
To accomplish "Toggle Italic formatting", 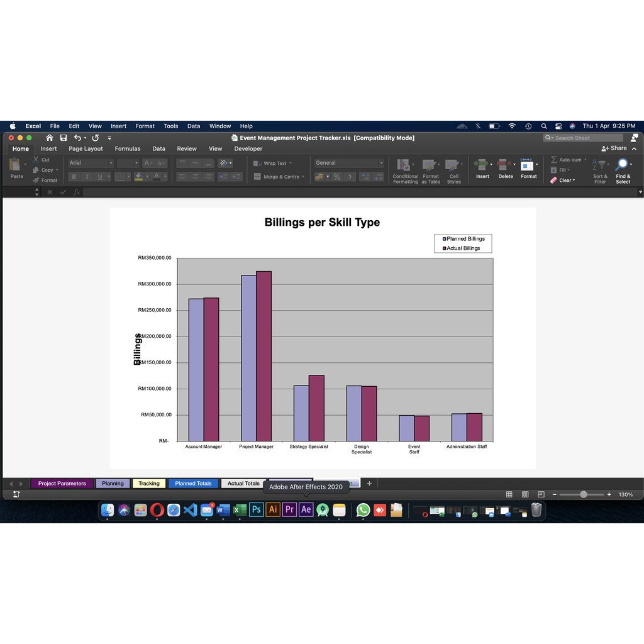I will (x=87, y=177).
